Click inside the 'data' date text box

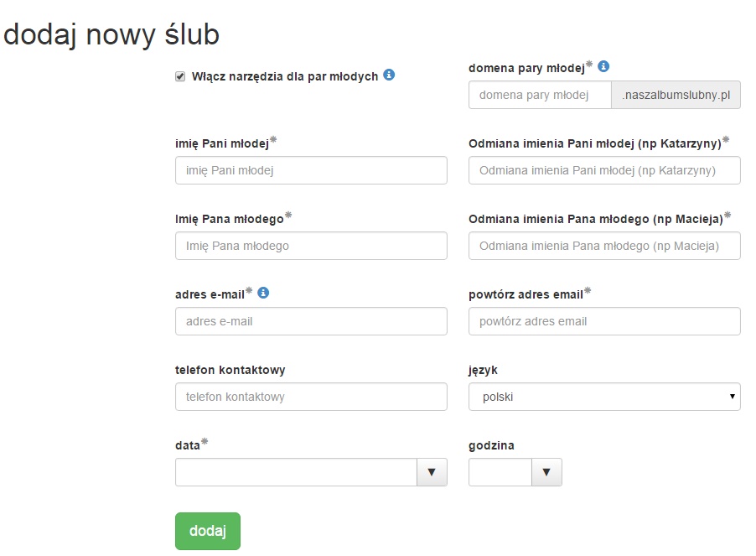pos(296,472)
